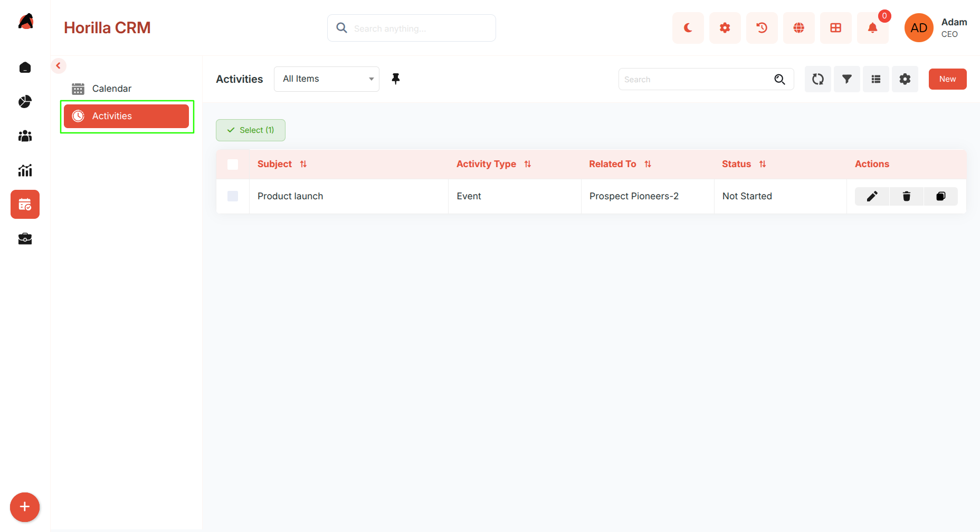Screen dimensions: 980x532
Task: Open the recent history clock icon
Action: click(762, 28)
